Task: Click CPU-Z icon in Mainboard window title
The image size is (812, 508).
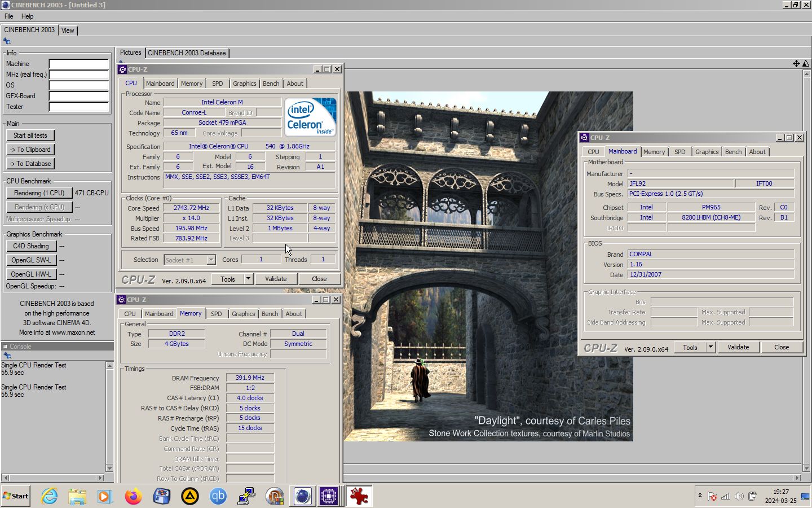Action: [585, 138]
